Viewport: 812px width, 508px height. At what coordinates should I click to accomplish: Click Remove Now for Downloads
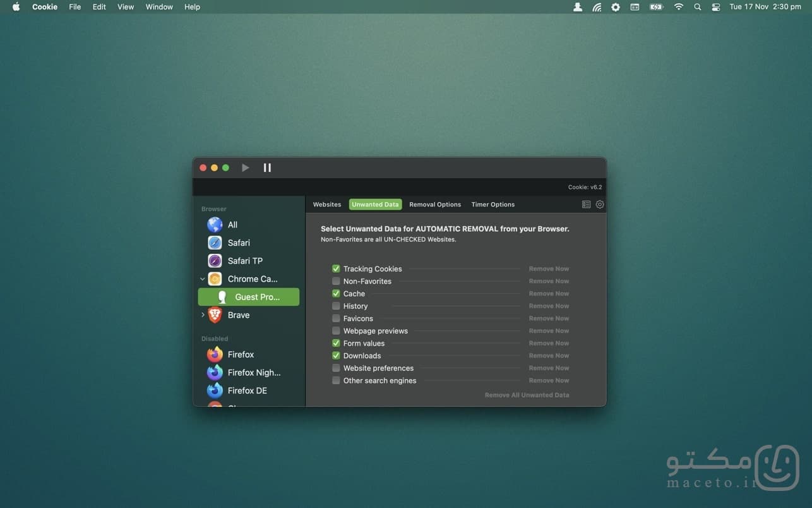(x=549, y=356)
